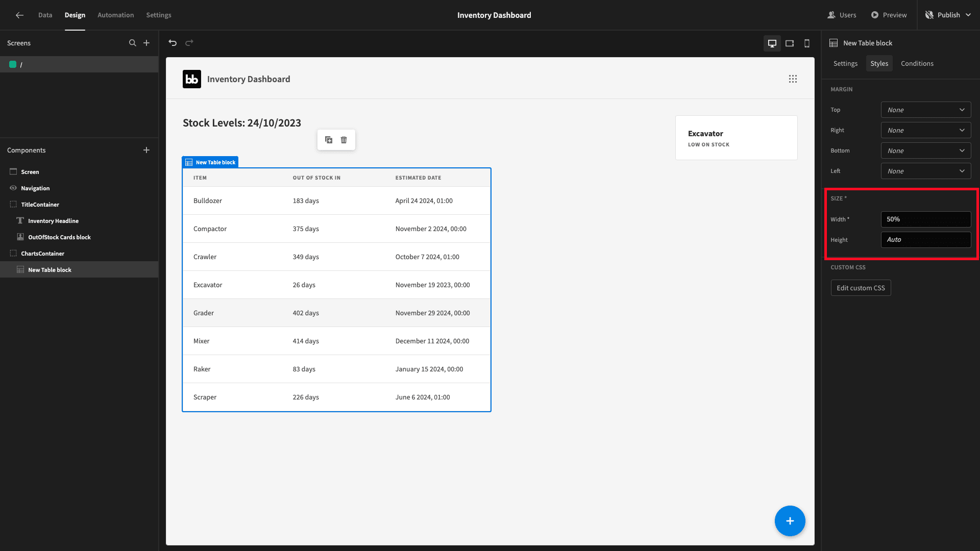
Task: Select the Tablet view icon
Action: [x=790, y=43]
